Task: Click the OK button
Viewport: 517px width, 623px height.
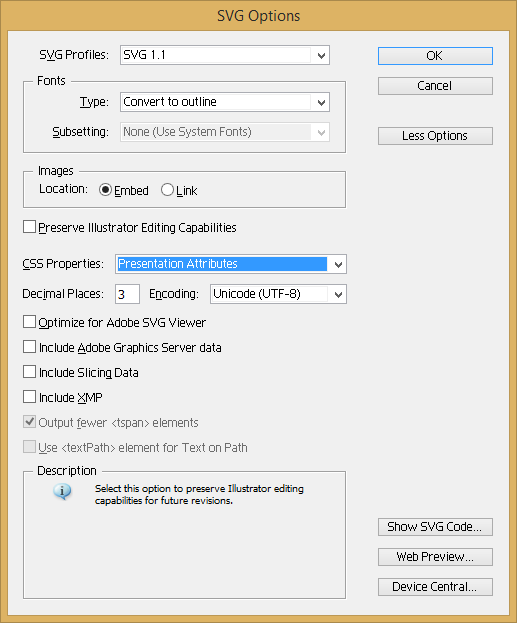Action: pyautogui.click(x=435, y=56)
